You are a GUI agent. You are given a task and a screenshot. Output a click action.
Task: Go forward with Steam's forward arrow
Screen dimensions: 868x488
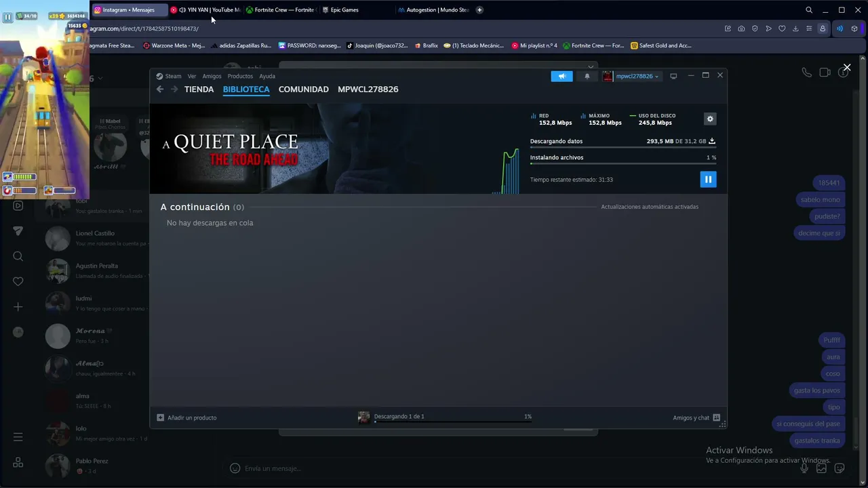click(174, 89)
